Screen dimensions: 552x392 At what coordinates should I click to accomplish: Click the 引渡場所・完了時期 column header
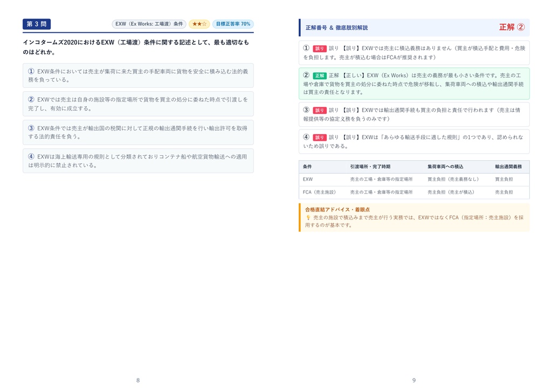coord(370,167)
